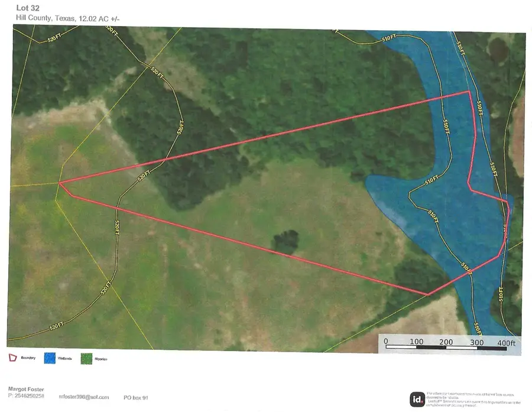532x412 pixels.
Task: Click the lone dark tree inside the boundary
Action: click(286, 242)
